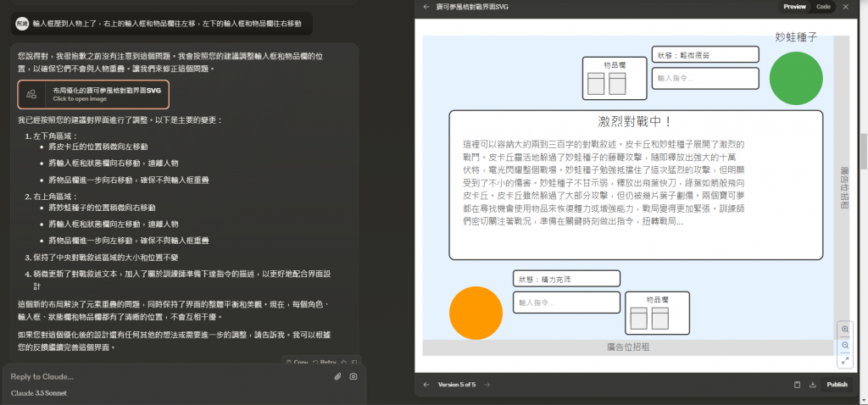Click the artifact title 寶可夢風格對戰界面SVG

[472, 7]
